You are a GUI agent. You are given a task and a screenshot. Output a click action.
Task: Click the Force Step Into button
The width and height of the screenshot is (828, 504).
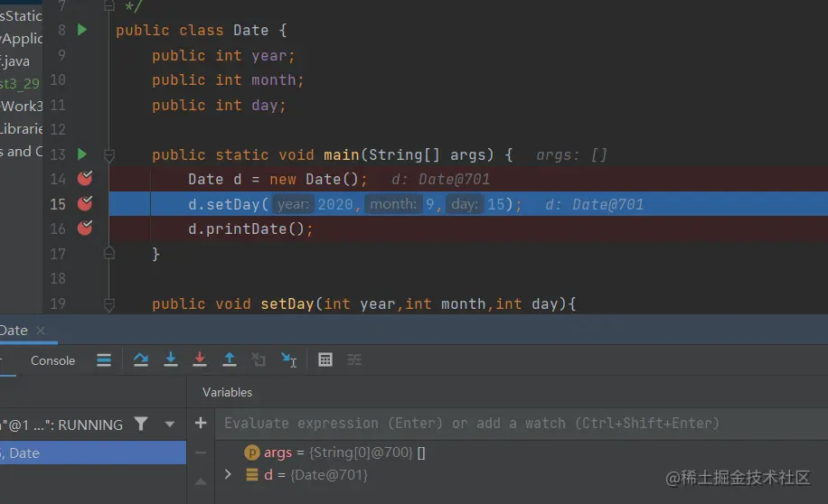[200, 359]
